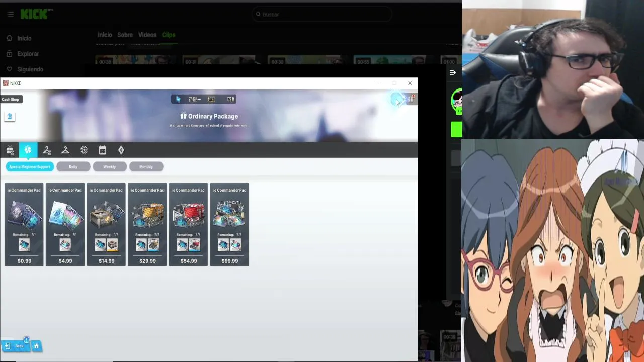
Task: Open the Inicio tab on the Kick channel
Action: (105, 35)
